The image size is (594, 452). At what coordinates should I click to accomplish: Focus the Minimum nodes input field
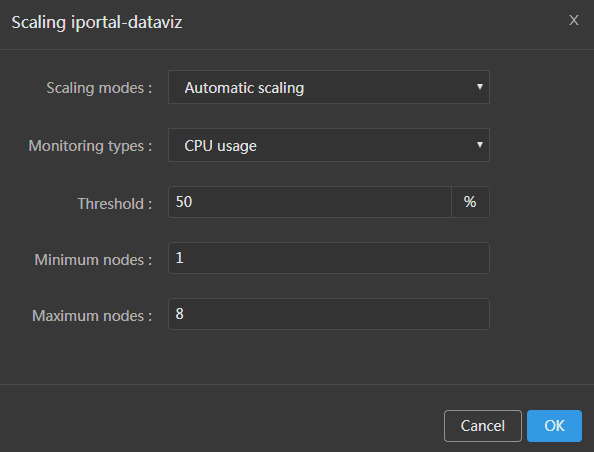click(329, 258)
